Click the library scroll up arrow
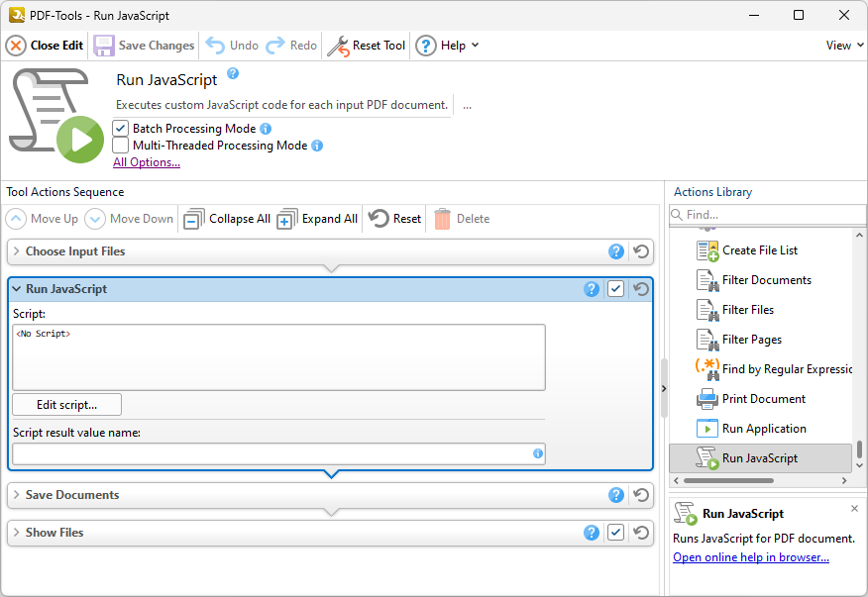Image resolution: width=868 pixels, height=597 pixels. pos(859,235)
